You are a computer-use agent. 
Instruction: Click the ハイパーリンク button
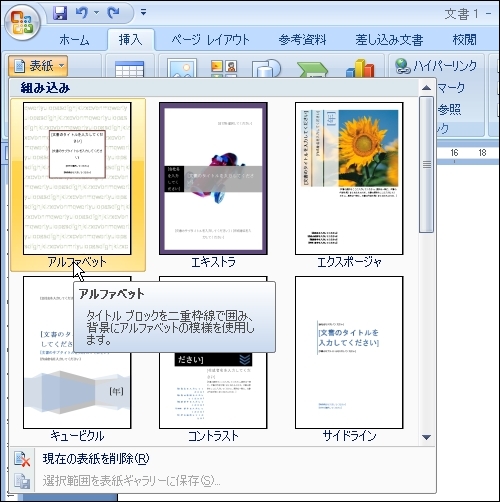(x=436, y=65)
